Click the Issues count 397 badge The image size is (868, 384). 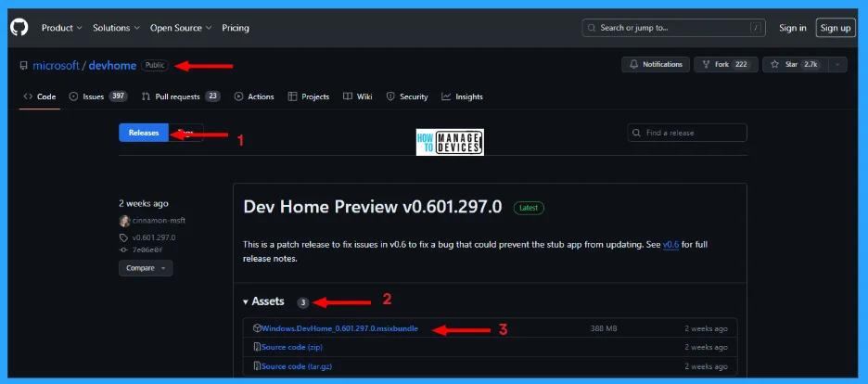(118, 96)
